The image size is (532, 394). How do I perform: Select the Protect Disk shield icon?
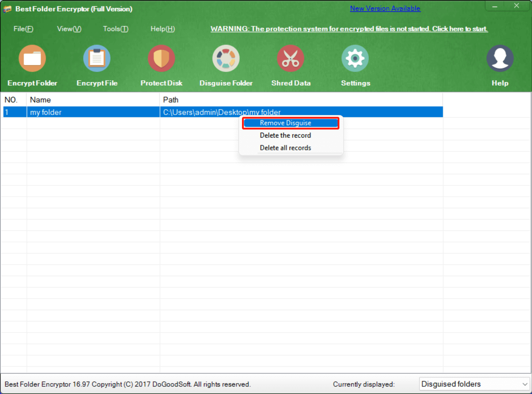(161, 58)
